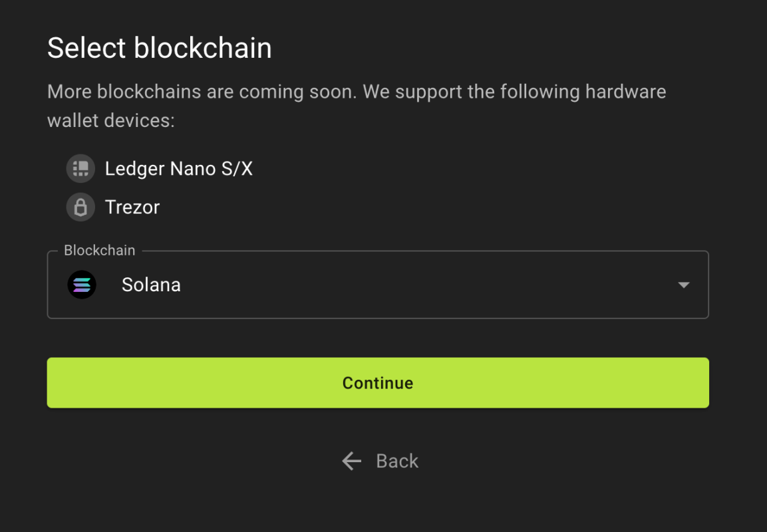Viewport: 767px width, 532px height.
Task: Click the Select blockchain heading
Action: point(160,48)
